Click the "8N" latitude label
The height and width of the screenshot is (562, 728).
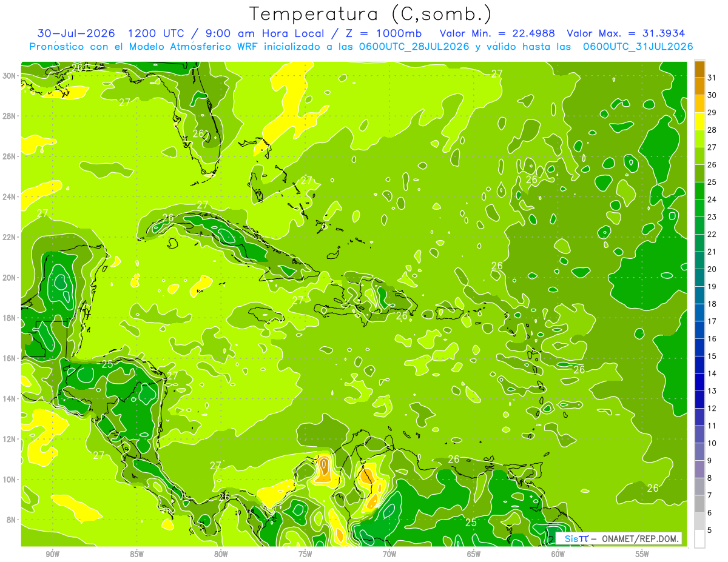click(x=12, y=520)
